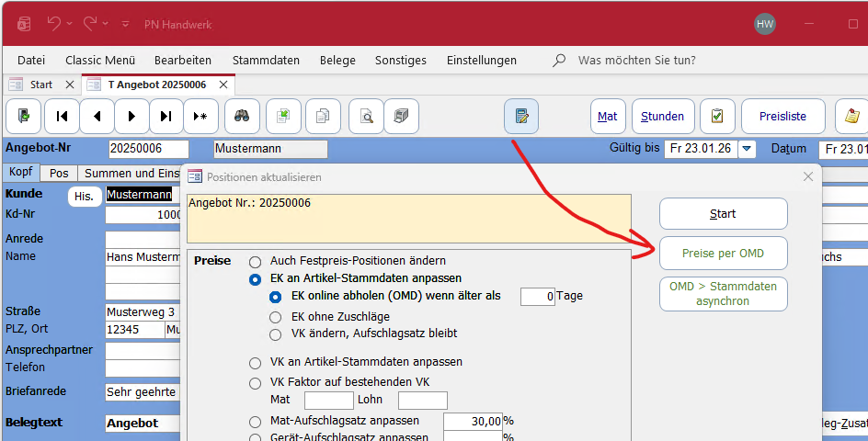Image resolution: width=868 pixels, height=441 pixels.
Task: Click the 'Preise per OMD' button
Action: click(x=723, y=254)
